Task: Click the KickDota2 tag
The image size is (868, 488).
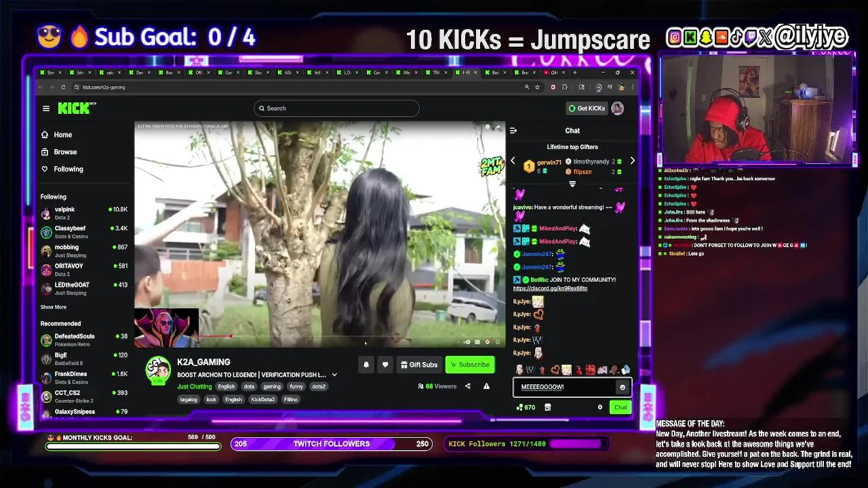Action: pos(263,400)
